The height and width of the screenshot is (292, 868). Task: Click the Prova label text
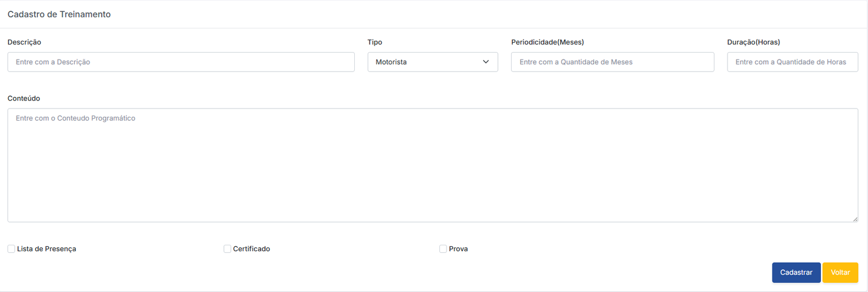[458, 249]
